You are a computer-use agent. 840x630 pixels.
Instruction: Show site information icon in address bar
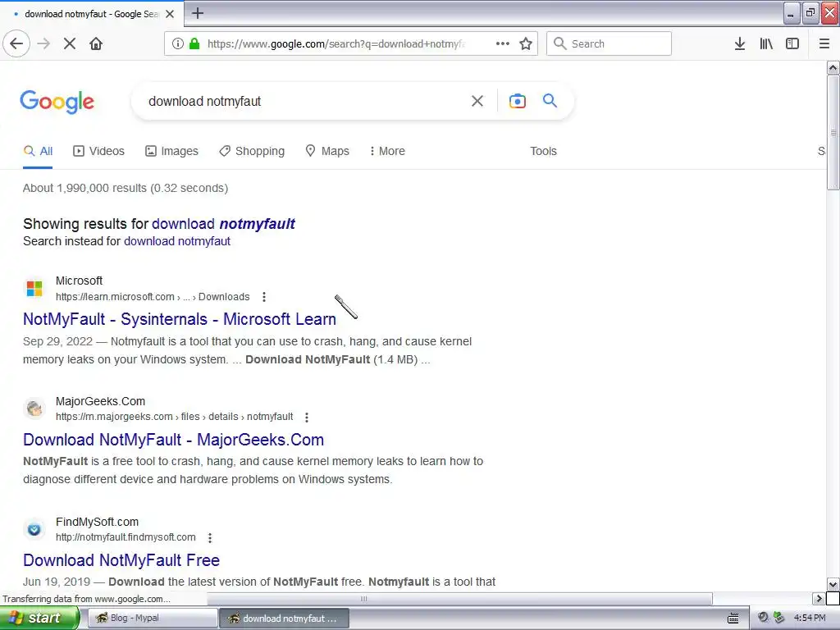178,44
